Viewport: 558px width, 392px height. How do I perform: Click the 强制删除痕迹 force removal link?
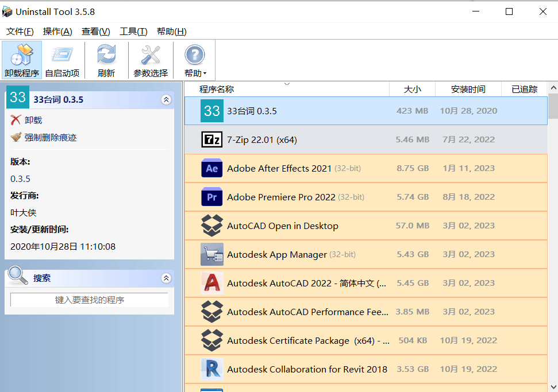click(x=51, y=138)
